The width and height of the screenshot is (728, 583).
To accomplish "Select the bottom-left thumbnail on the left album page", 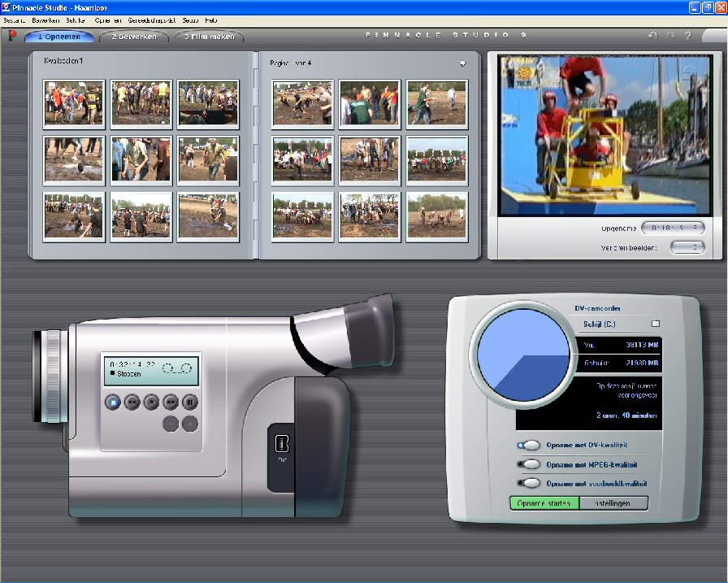I will [74, 217].
